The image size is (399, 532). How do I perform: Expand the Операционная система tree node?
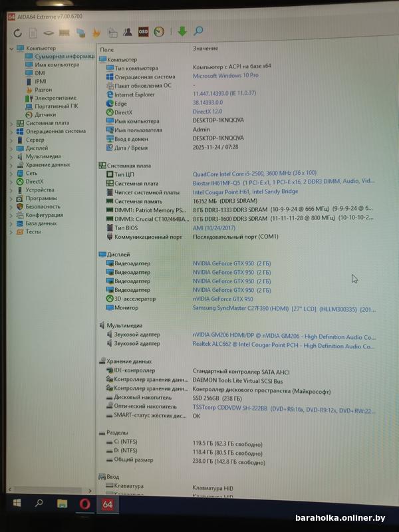(11, 132)
